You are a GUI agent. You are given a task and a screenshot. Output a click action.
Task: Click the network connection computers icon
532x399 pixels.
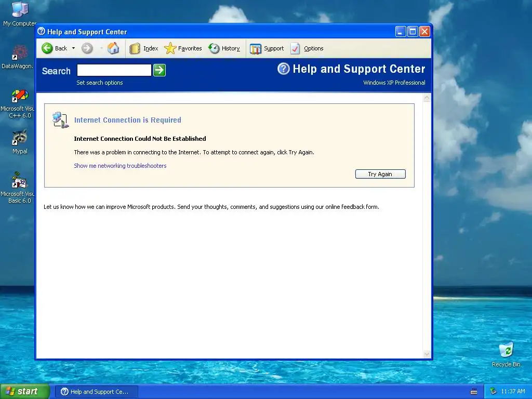pos(60,120)
